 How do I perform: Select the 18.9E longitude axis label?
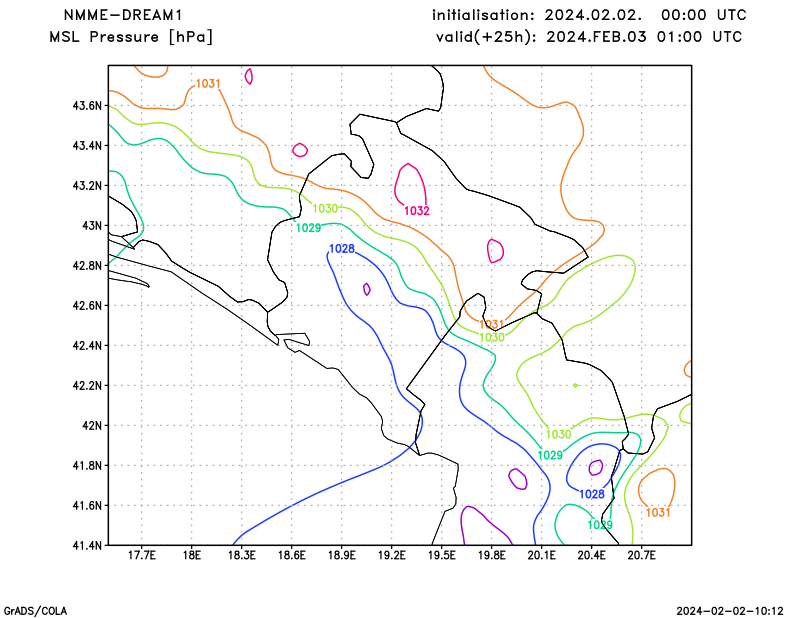341,555
